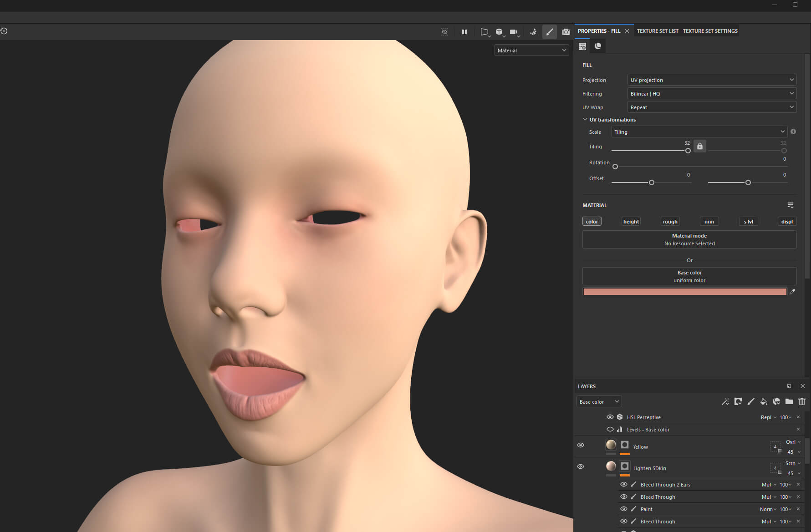The width and height of the screenshot is (811, 532).
Task: Hide the Lighten SDkin layer
Action: click(x=581, y=466)
